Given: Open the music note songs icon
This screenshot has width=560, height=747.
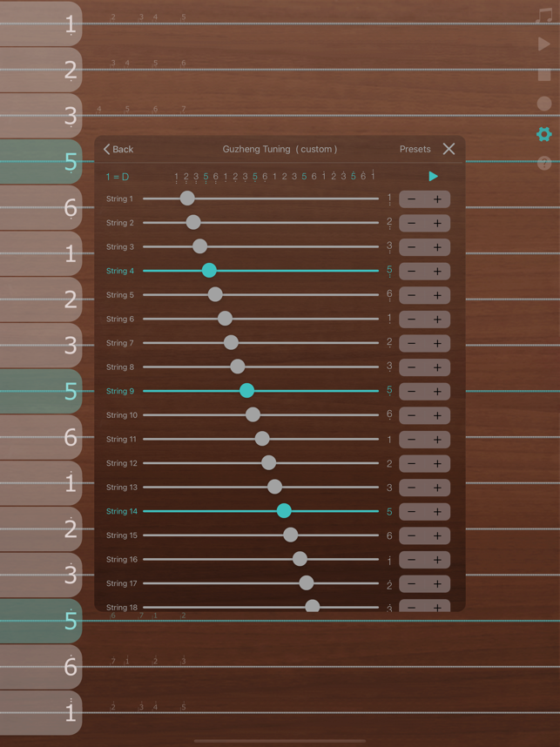Looking at the screenshot, I should pos(544,16).
